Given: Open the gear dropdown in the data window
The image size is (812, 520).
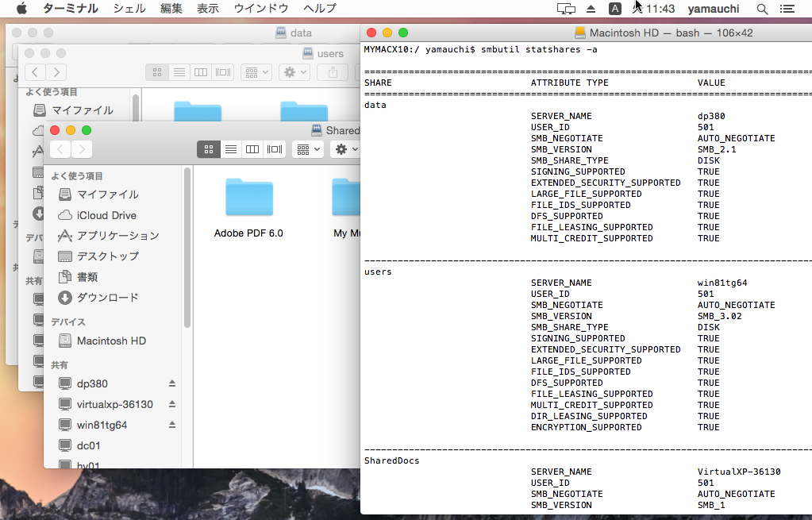Looking at the screenshot, I should (x=294, y=72).
